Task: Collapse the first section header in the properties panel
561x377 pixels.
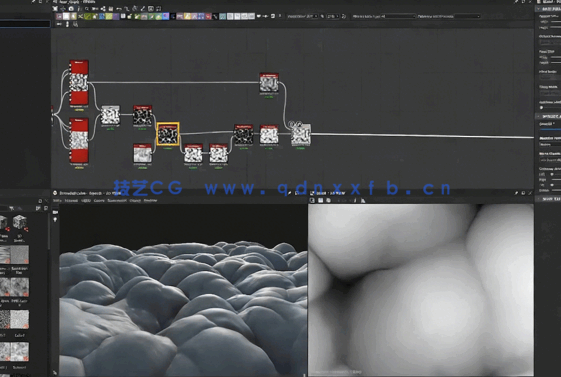Action: pos(548,9)
